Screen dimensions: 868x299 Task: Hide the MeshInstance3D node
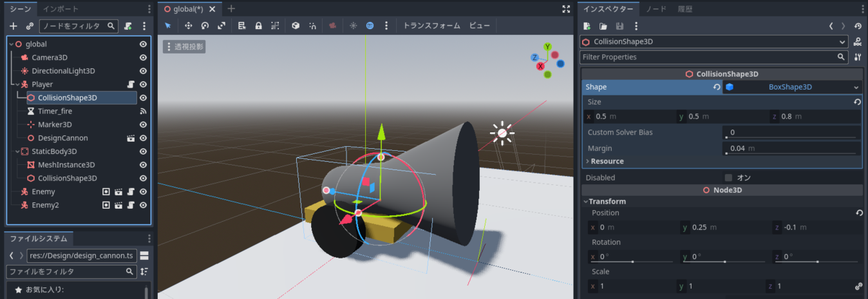pos(143,165)
